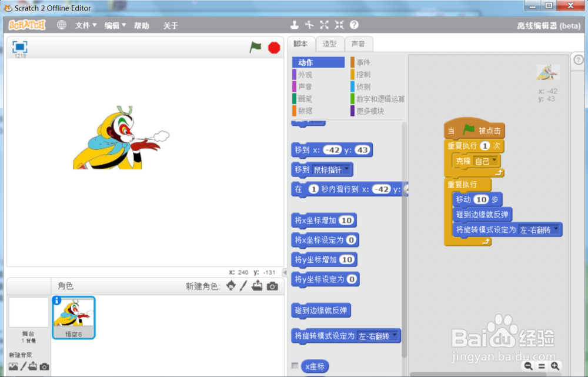Choose backdrop from library
Screen dimensions: 588x377
(x=13, y=366)
